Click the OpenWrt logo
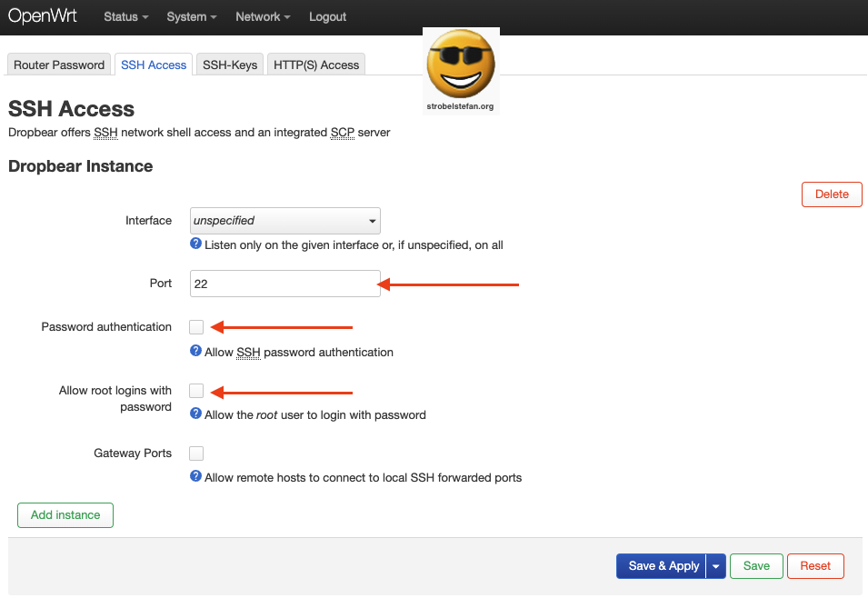The width and height of the screenshot is (868, 598). (x=43, y=15)
